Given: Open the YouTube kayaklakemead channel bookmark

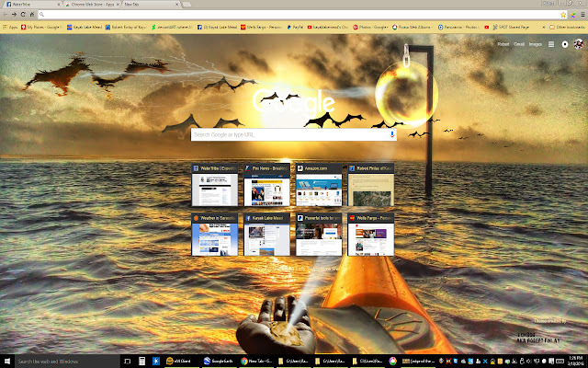Looking at the screenshot, I should [x=328, y=27].
